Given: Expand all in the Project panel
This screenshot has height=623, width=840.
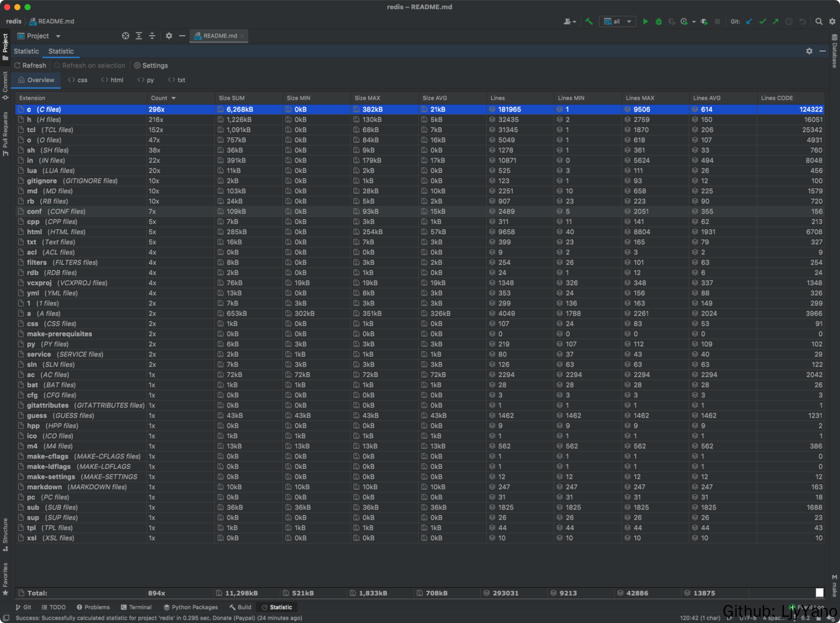Looking at the screenshot, I should [x=139, y=36].
